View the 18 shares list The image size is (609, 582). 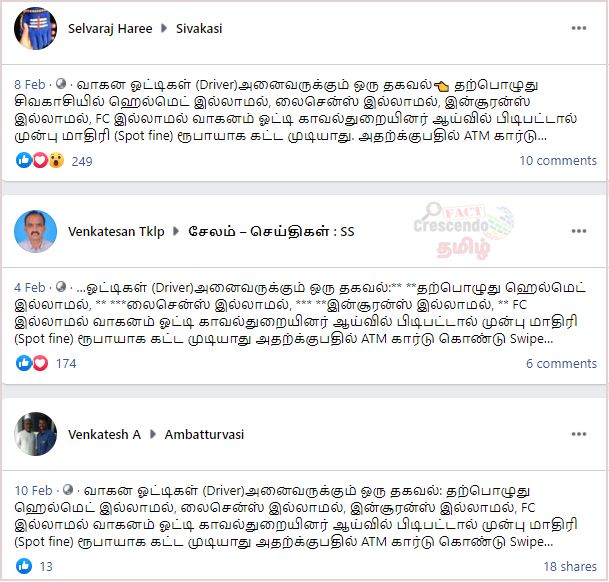point(570,566)
